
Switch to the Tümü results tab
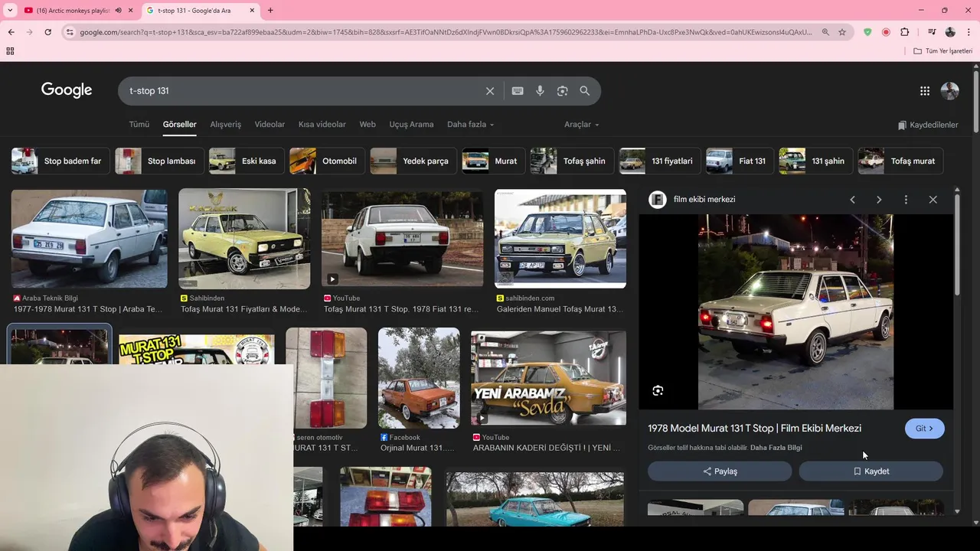tap(139, 125)
